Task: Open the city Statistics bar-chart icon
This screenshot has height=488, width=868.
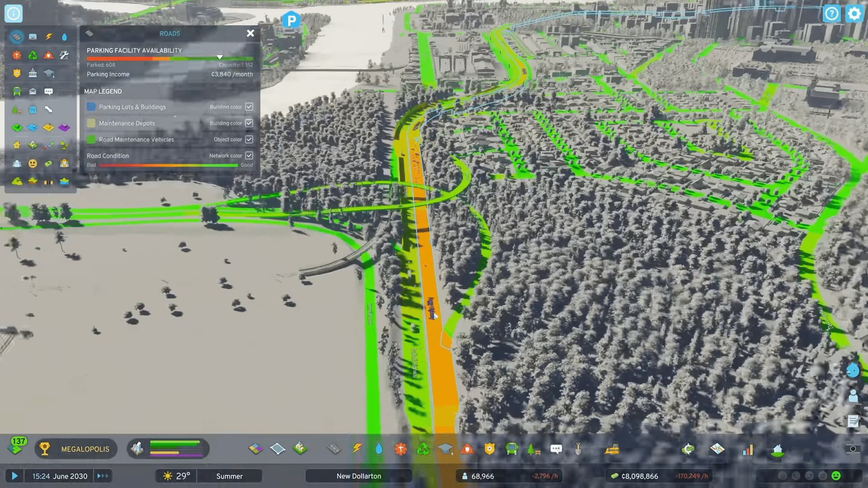Action: [747, 450]
